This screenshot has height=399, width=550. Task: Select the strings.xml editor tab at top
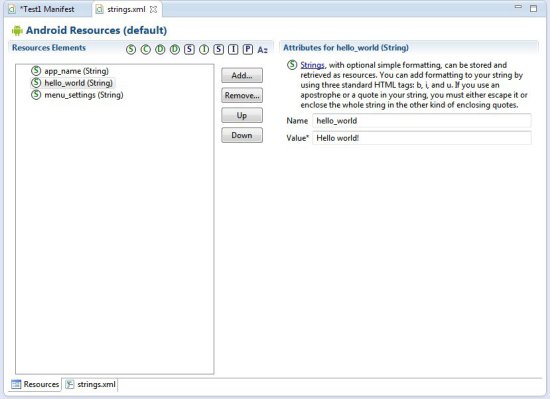pos(126,9)
